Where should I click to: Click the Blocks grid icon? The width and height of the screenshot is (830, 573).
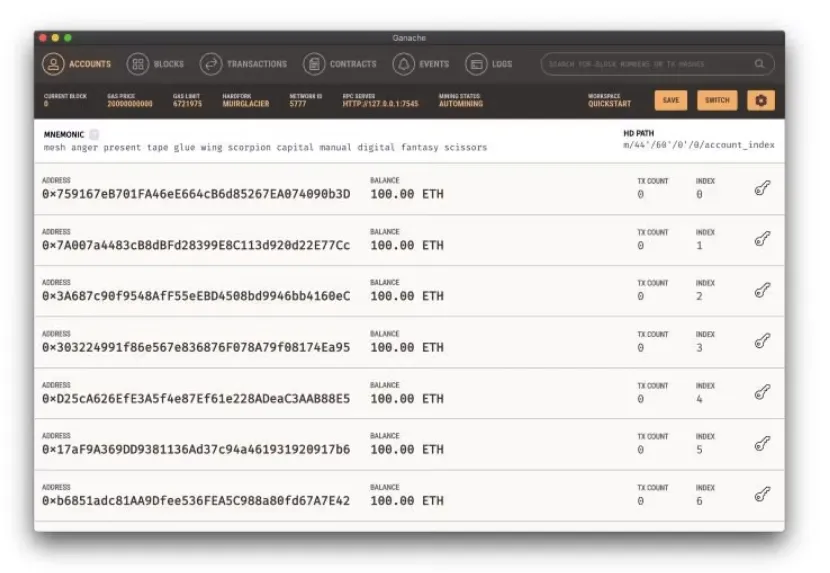coord(138,64)
